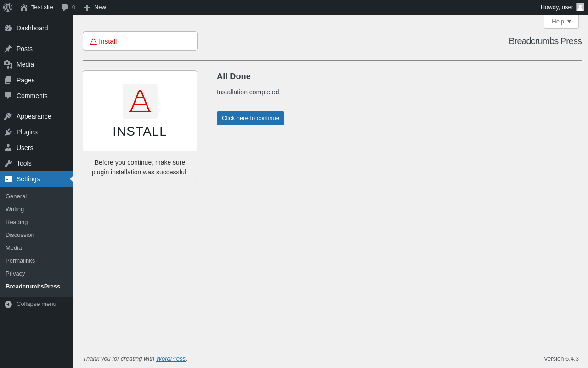Image resolution: width=588 pixels, height=368 pixels.
Task: Go to Media in the main sidebar
Action: pos(37,64)
